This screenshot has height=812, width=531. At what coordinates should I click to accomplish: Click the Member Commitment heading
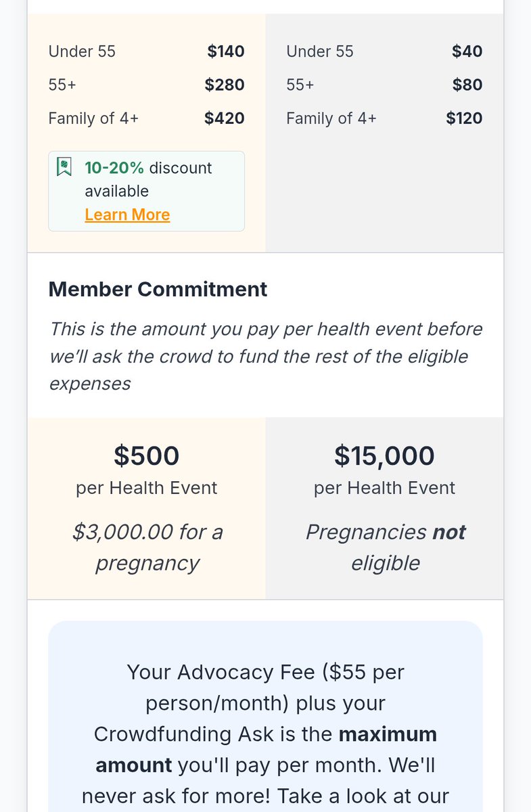click(158, 289)
